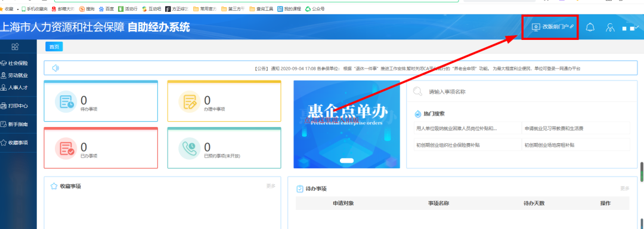Click 申请就业见习带教费和生活费 hot search
644x229 pixels.
click(x=554, y=128)
